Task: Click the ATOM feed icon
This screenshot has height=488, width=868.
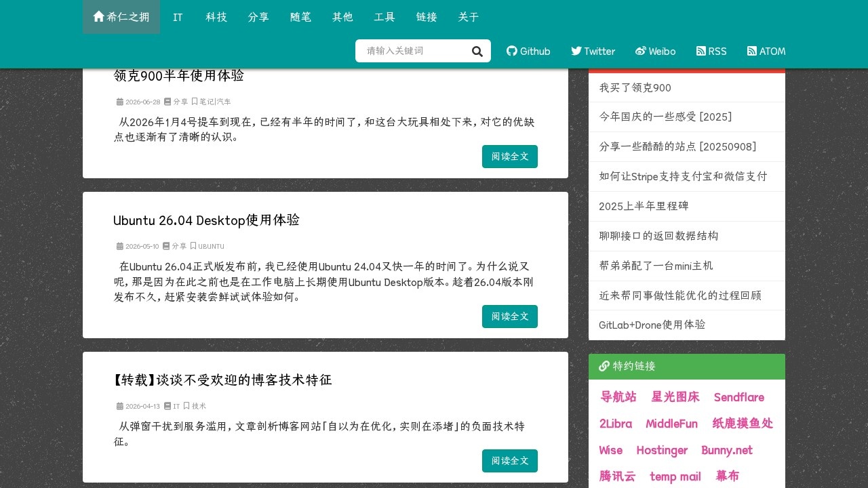Action: (x=752, y=51)
